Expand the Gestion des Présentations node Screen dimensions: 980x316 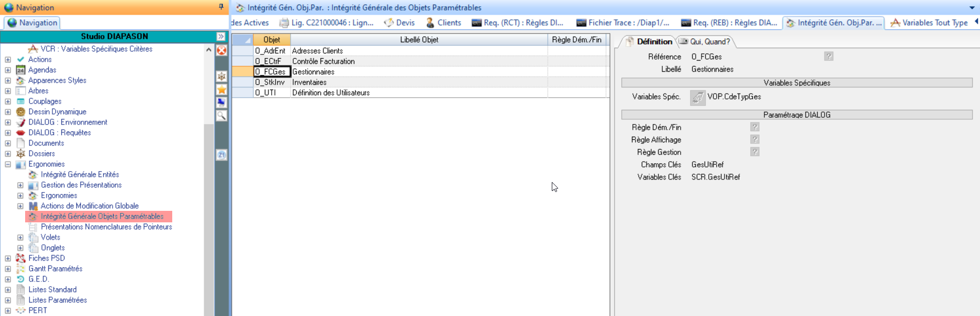tap(20, 185)
